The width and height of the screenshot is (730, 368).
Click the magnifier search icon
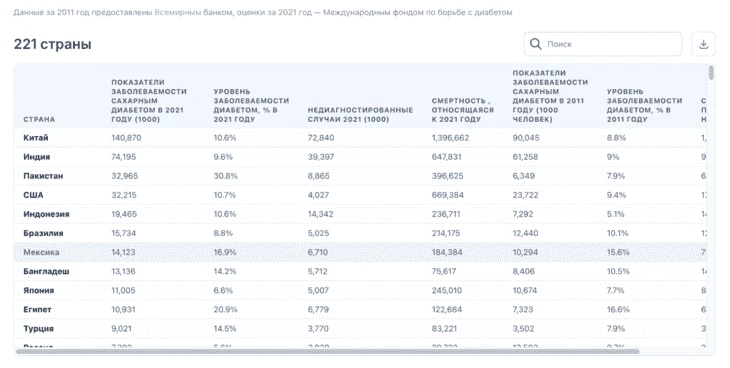tap(535, 44)
